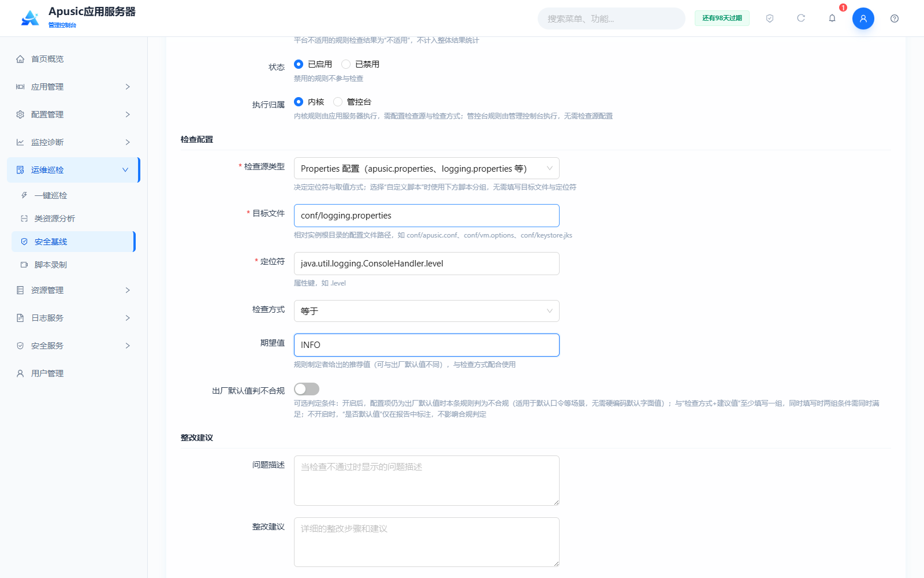This screenshot has height=578, width=924.
Task: Click the 资源管理 sidebar icon
Action: 20,290
